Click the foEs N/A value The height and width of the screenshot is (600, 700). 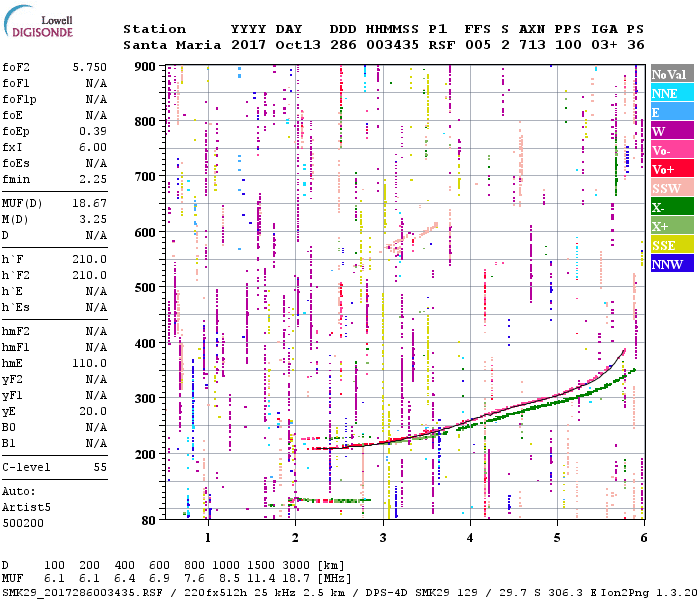pos(96,163)
